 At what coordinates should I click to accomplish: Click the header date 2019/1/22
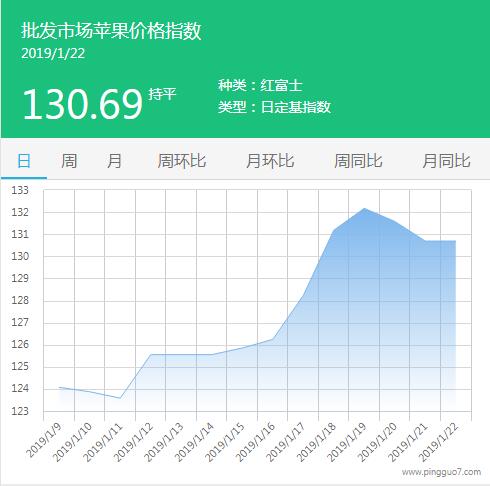coord(53,53)
